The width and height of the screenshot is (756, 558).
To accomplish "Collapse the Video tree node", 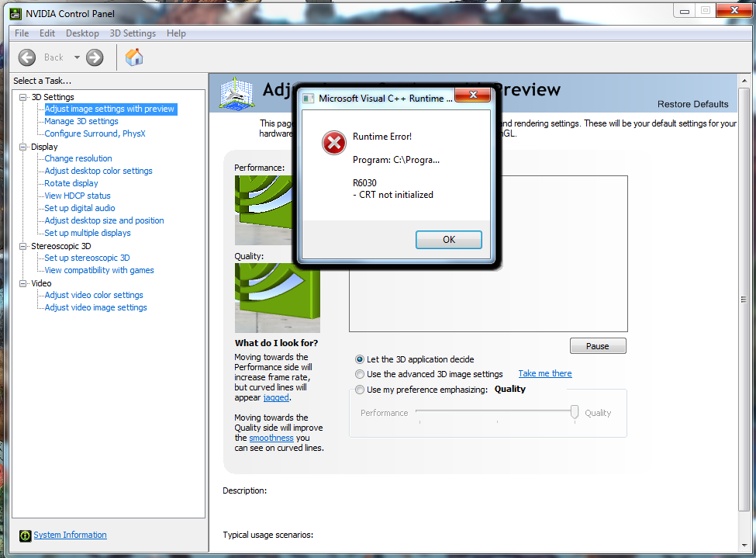I will [22, 283].
